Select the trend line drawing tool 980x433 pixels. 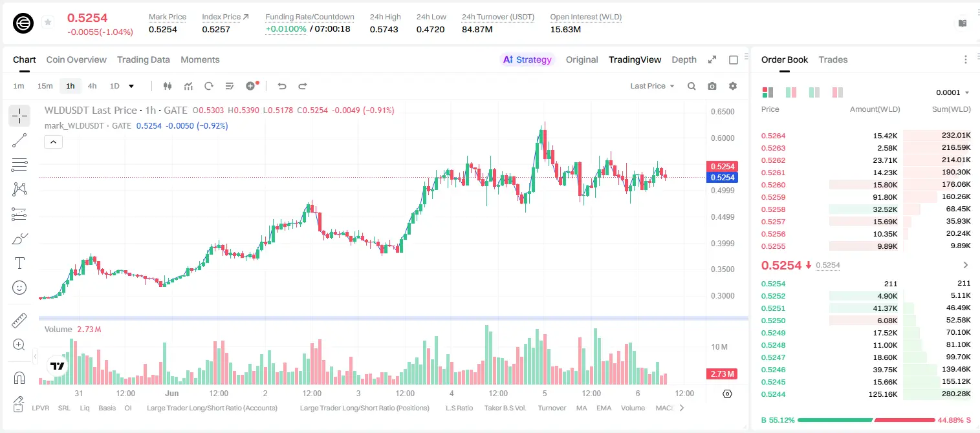coord(19,140)
